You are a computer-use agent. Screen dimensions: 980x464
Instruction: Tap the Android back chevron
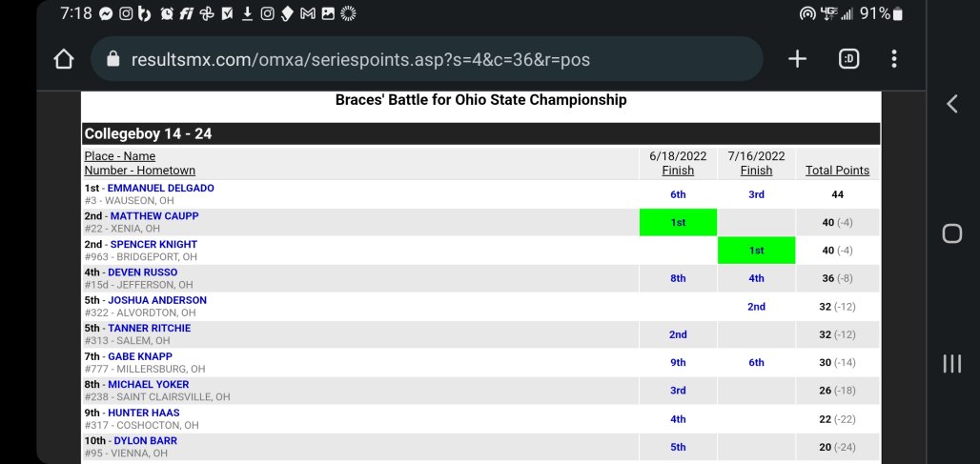951,104
